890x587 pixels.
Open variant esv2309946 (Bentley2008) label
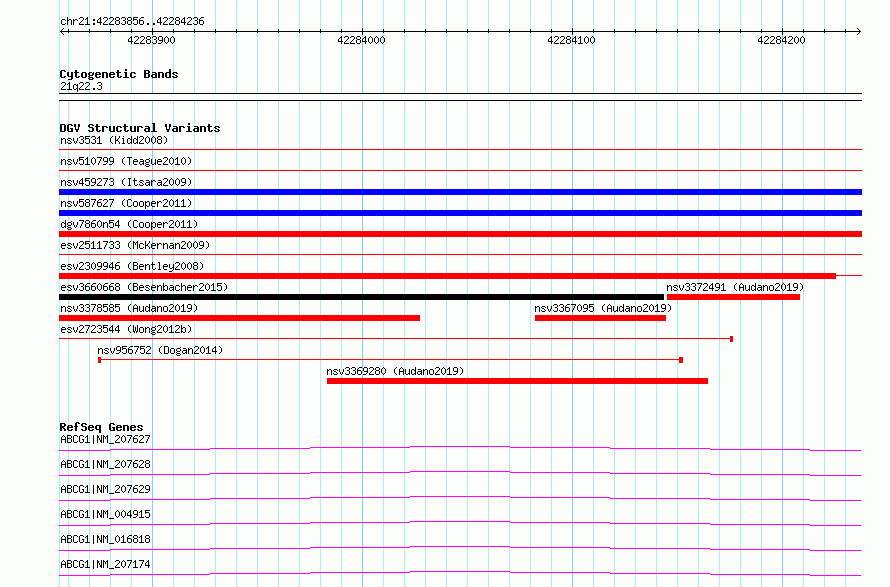(x=132, y=266)
